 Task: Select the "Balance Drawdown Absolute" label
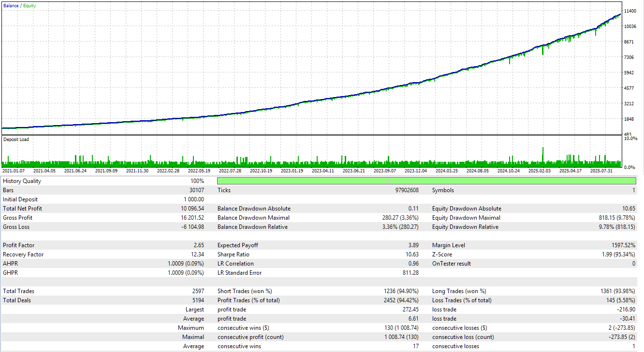coord(254,209)
